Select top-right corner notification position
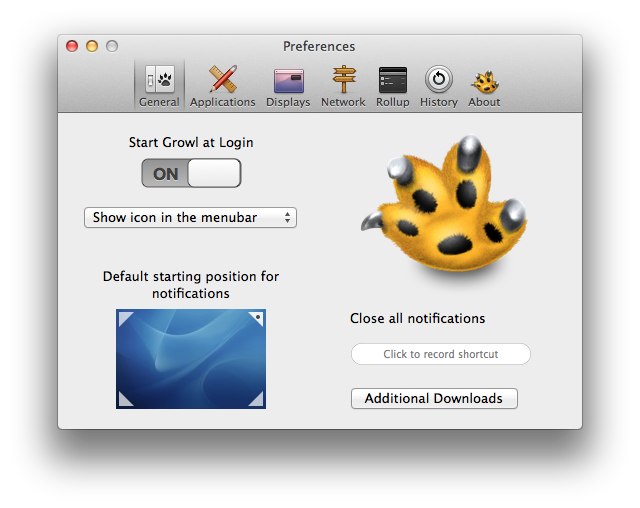 [x=256, y=319]
